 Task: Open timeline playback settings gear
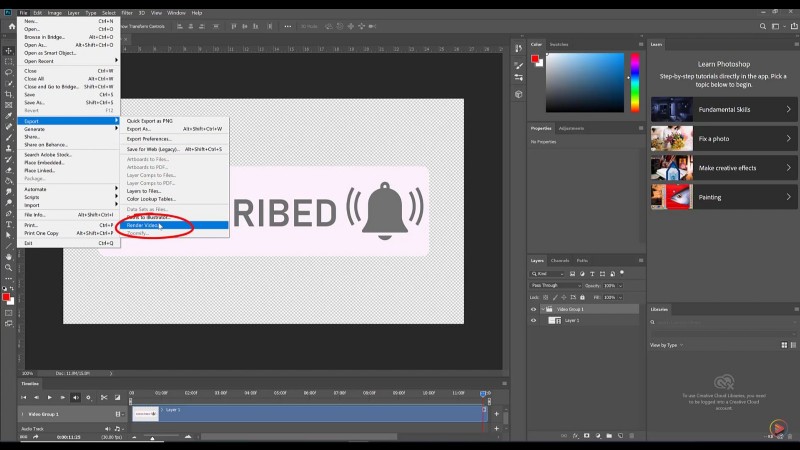[x=88, y=397]
